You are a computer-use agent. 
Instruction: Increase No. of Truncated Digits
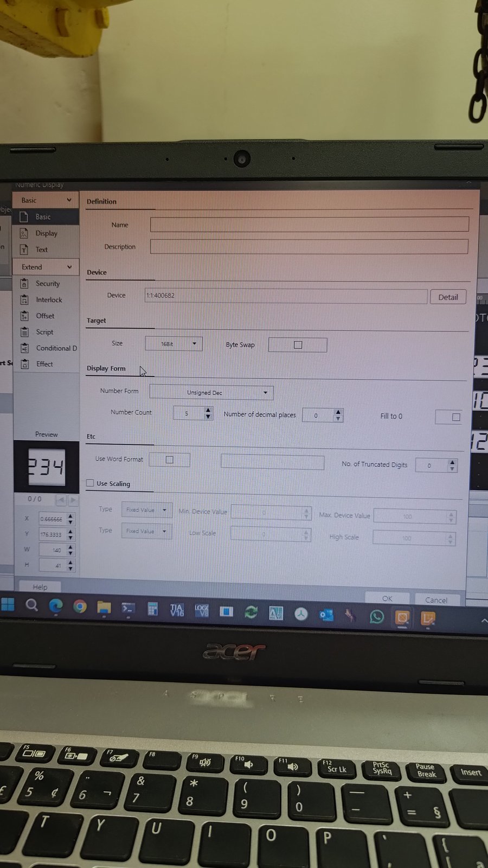coord(452,462)
